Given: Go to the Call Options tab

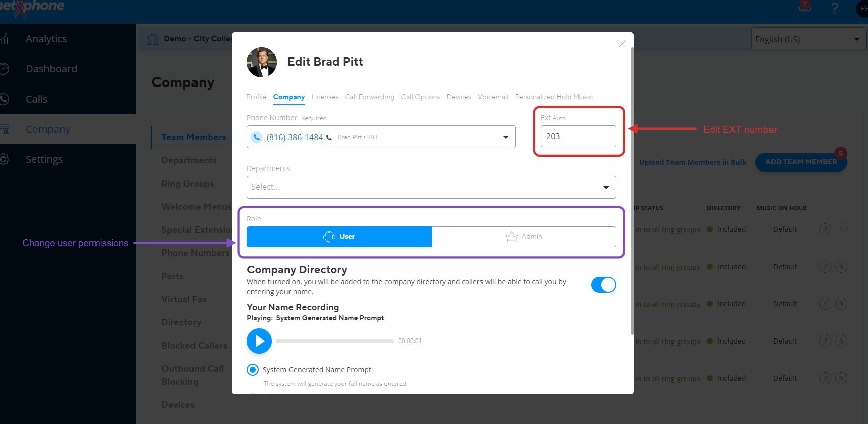Looking at the screenshot, I should [420, 97].
